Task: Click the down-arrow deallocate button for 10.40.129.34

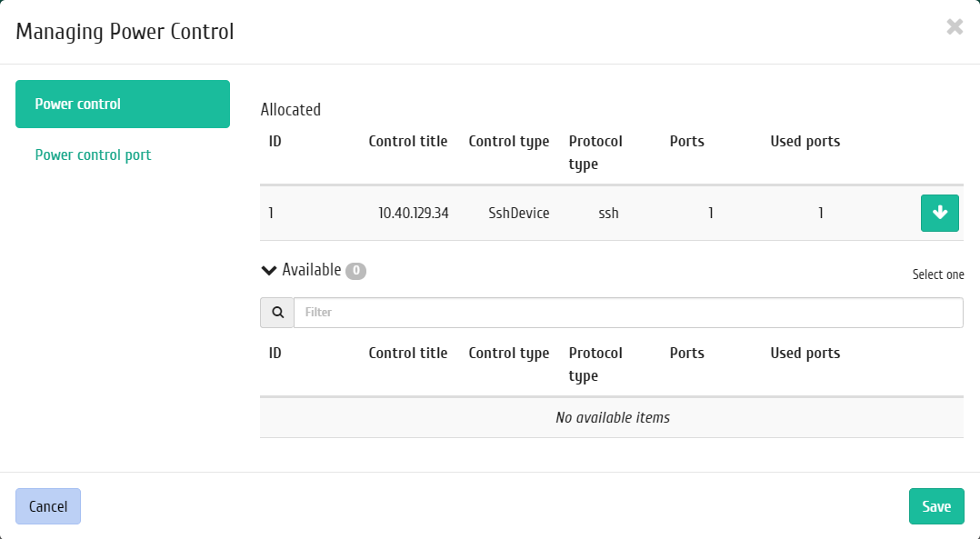Action: click(939, 213)
